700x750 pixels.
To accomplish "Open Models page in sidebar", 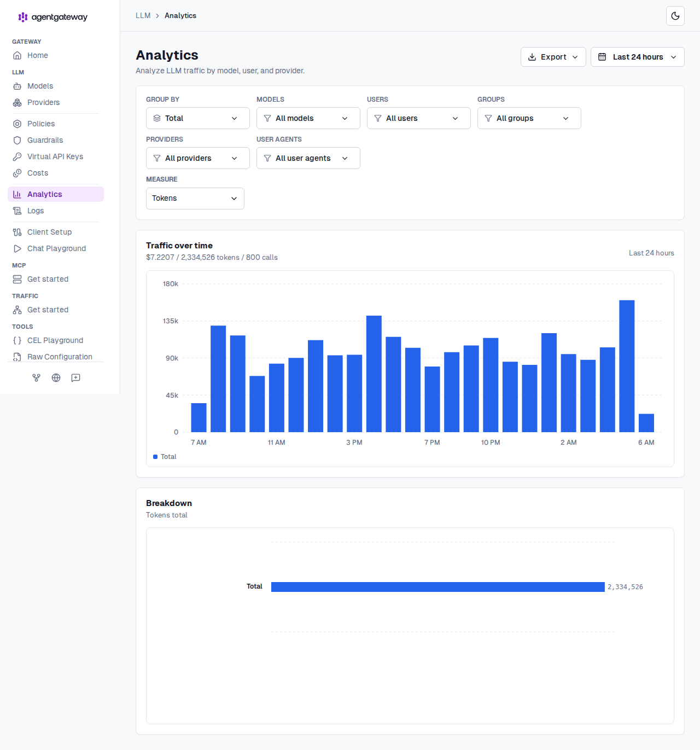I will (56, 86).
